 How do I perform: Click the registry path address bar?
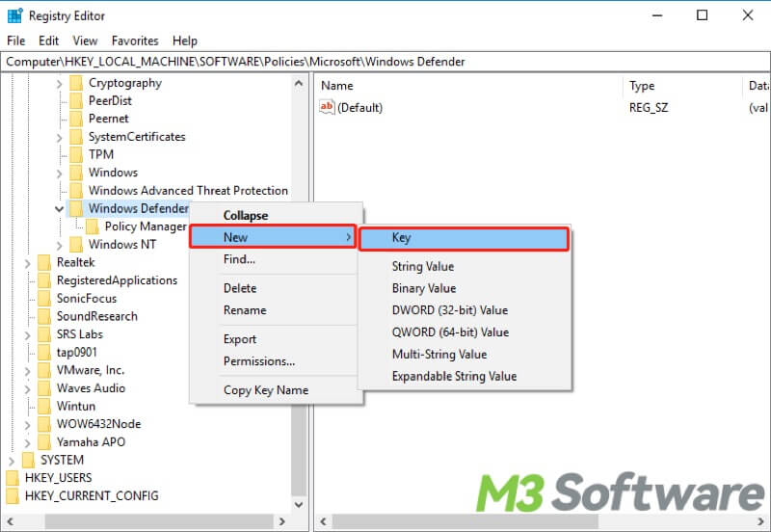[385, 62]
